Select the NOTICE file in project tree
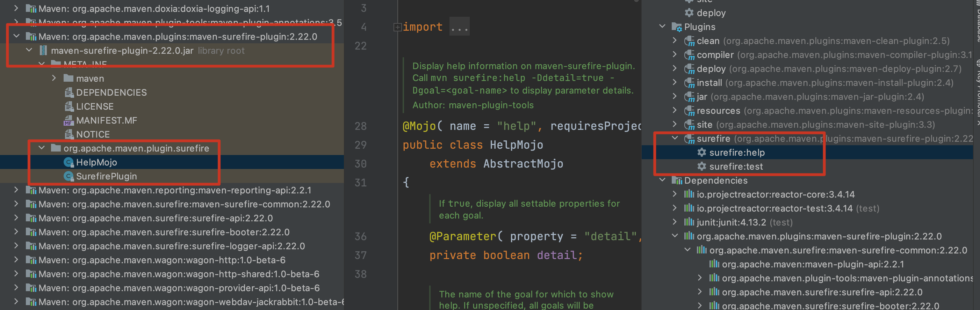Screen dimensions: 980x310 tap(93, 134)
